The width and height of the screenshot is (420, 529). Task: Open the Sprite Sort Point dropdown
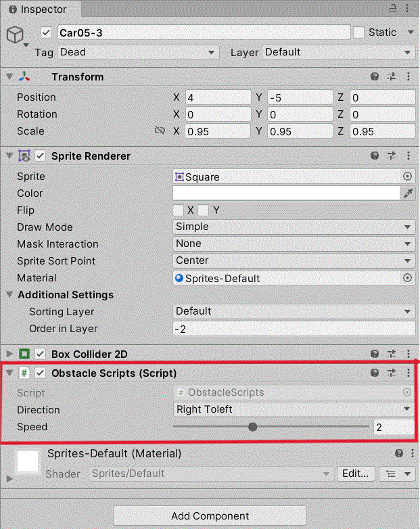point(294,260)
